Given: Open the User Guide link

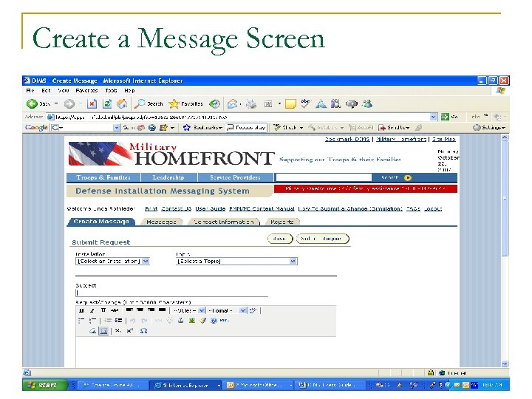Looking at the screenshot, I should click(211, 208).
